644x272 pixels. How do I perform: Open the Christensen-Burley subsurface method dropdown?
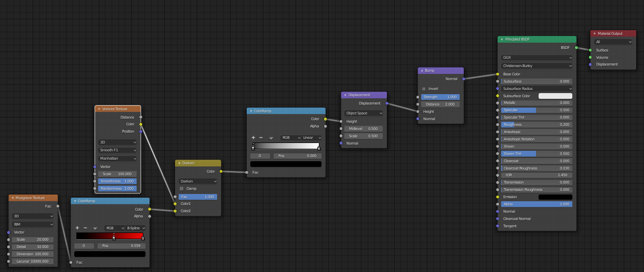pyautogui.click(x=537, y=66)
